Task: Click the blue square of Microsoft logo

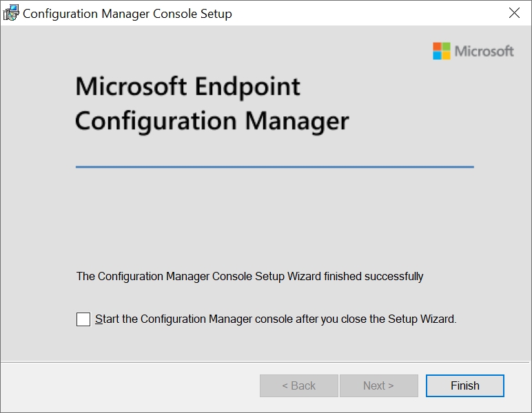Action: (x=437, y=56)
